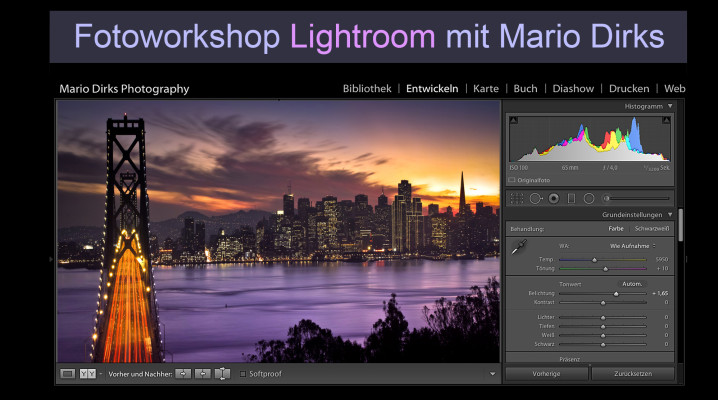Open the before/after view options arrow

(x=101, y=374)
